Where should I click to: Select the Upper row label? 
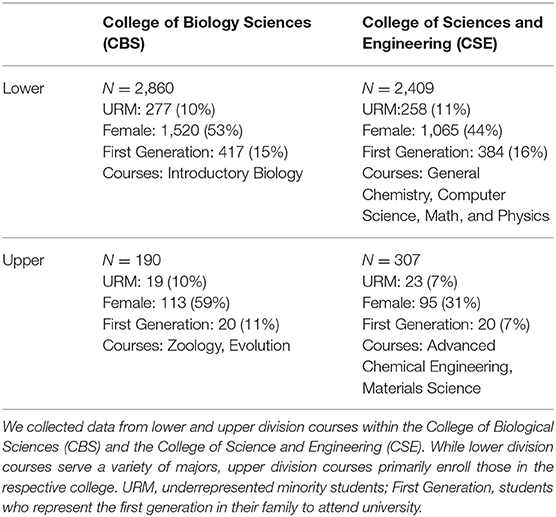(x=23, y=261)
